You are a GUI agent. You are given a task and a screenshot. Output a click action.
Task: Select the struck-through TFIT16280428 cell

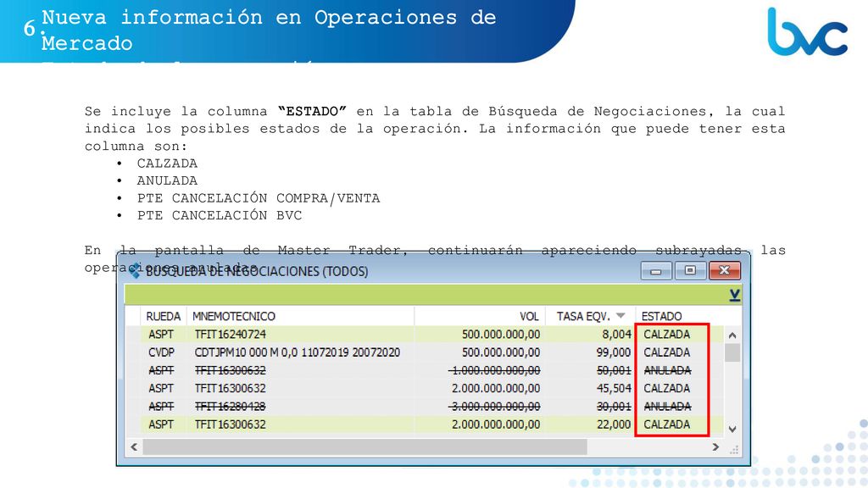point(231,406)
